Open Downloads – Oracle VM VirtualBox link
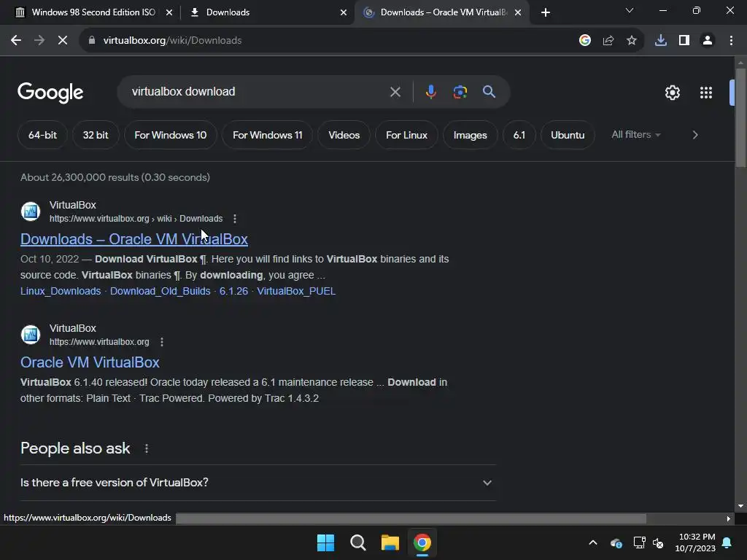Viewport: 747px width, 560px height. (x=134, y=239)
